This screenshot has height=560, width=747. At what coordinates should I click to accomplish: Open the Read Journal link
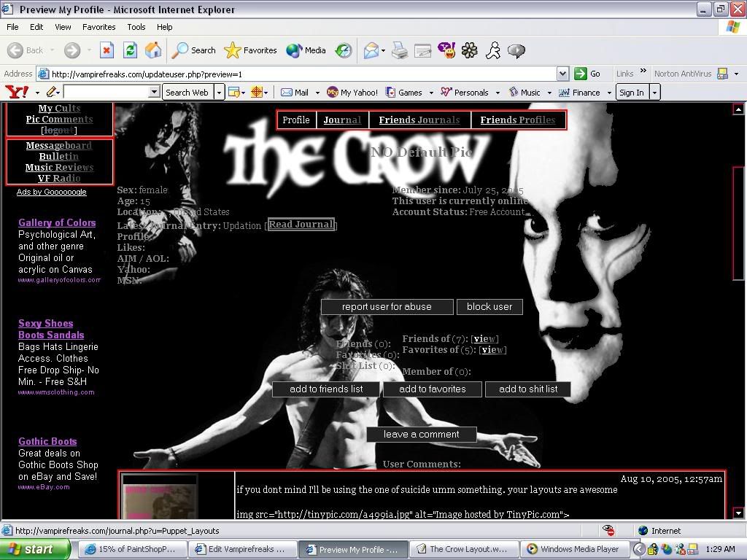click(301, 225)
